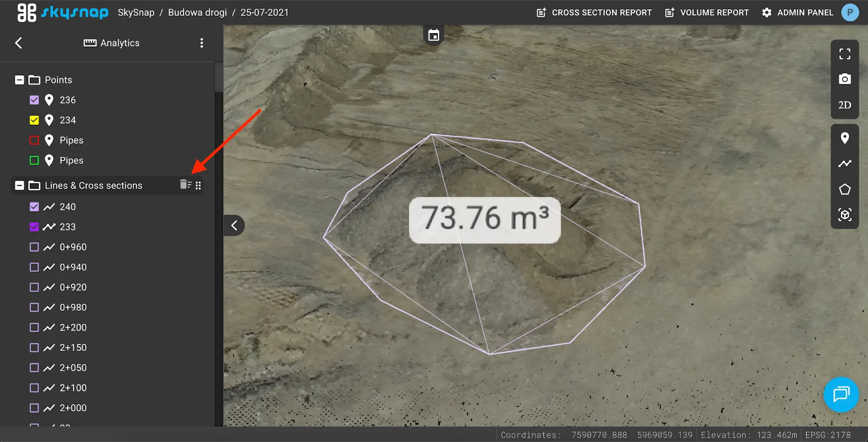
Task: Click delete list icon in Lines section
Action: point(185,185)
